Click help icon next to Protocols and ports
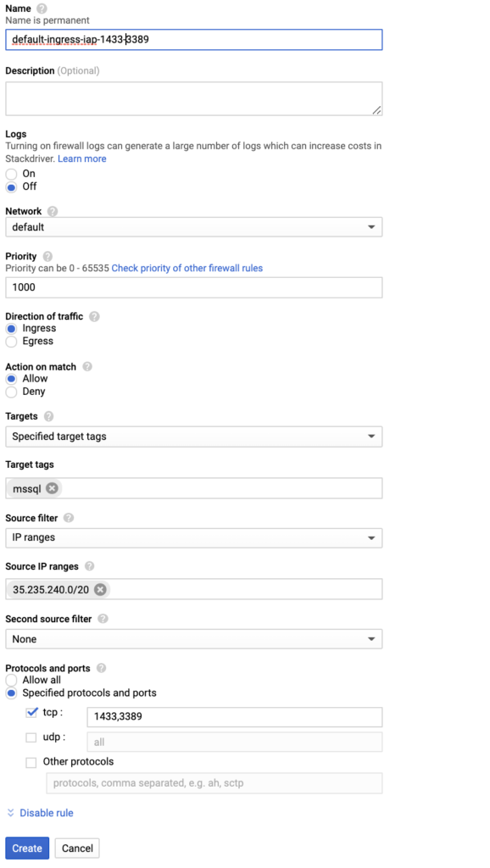Image resolution: width=490 pixels, height=868 pixels. pyautogui.click(x=101, y=668)
